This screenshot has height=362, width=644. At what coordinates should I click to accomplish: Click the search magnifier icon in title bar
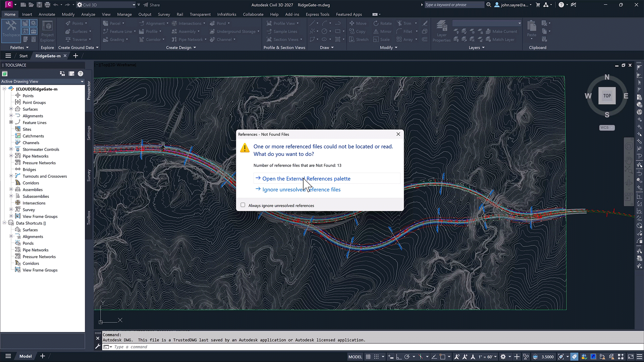tap(489, 5)
